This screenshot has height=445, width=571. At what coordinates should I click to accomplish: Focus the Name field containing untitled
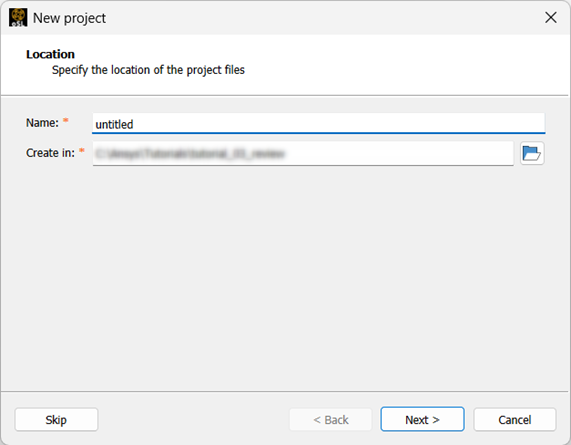[x=318, y=123]
